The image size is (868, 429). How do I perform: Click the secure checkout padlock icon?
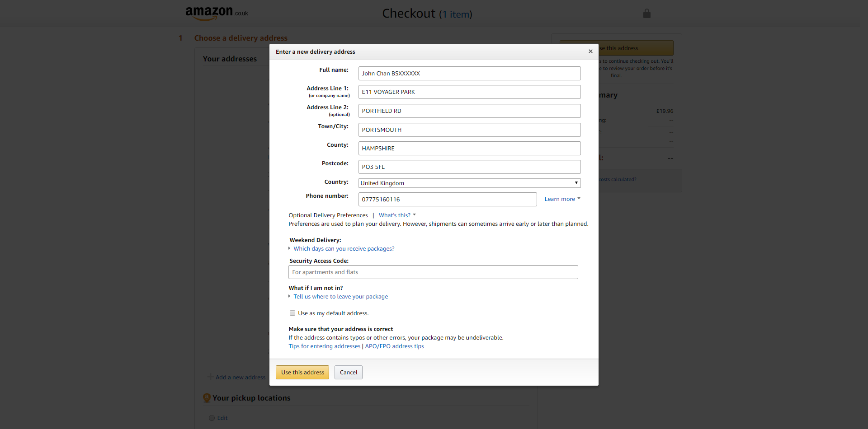[646, 14]
